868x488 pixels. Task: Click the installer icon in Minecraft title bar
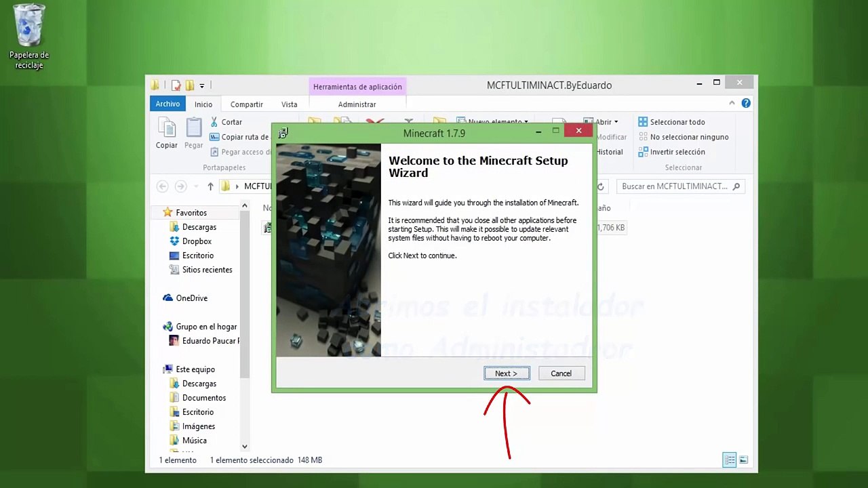(283, 133)
